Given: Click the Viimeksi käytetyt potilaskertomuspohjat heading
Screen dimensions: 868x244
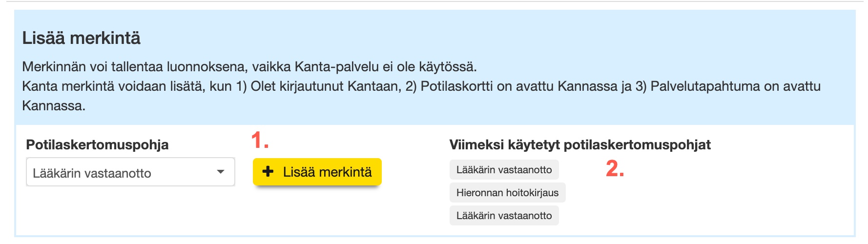Looking at the screenshot, I should 579,144.
